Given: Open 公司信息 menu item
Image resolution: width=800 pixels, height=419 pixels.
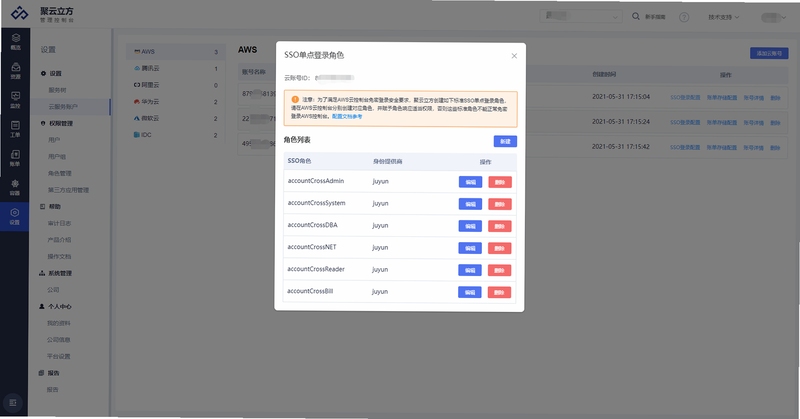Looking at the screenshot, I should click(59, 339).
